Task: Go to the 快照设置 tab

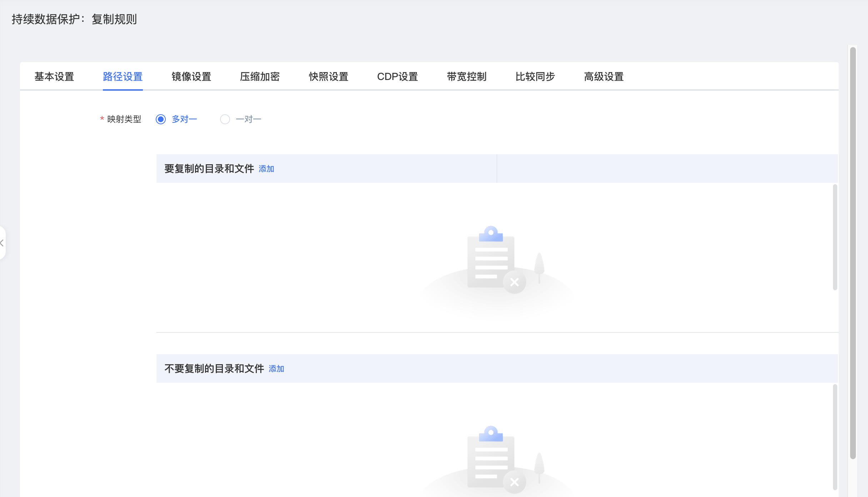Action: pyautogui.click(x=329, y=76)
